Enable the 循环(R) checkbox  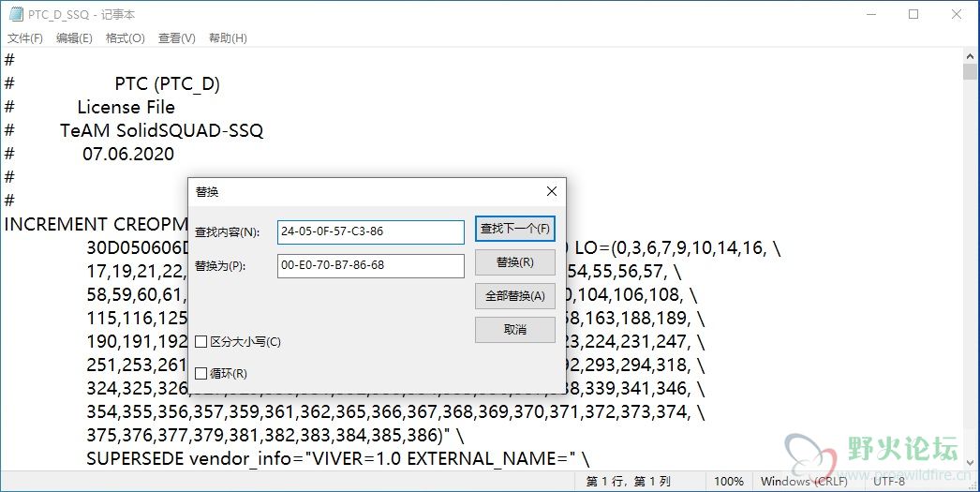[x=201, y=374]
